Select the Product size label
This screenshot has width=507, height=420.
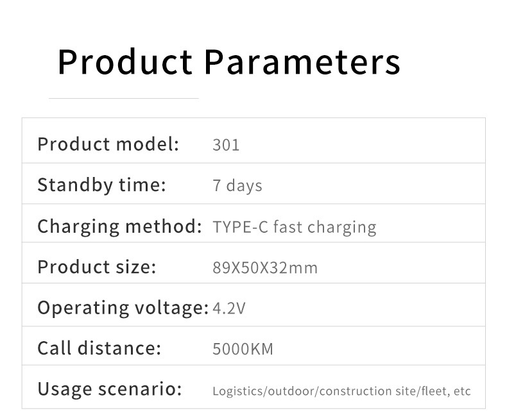tap(97, 267)
